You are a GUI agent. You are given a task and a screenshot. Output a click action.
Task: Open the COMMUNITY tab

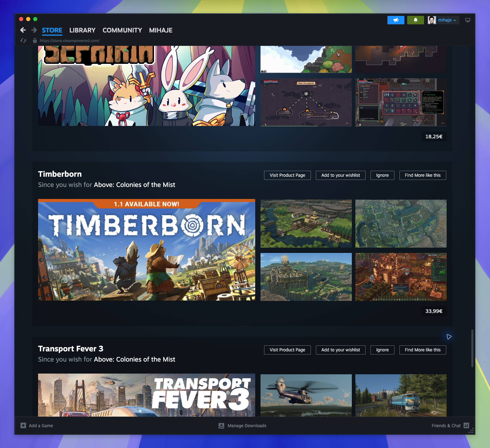pyautogui.click(x=122, y=30)
